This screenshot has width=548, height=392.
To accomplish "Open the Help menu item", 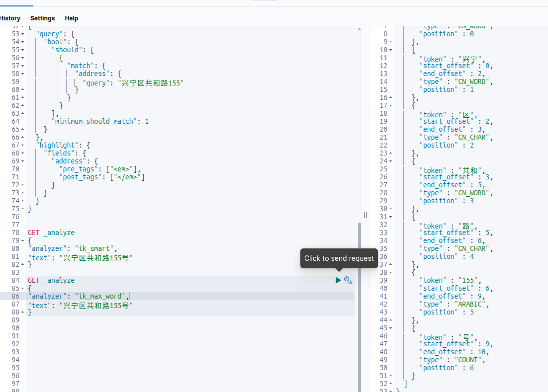I will (x=71, y=18).
